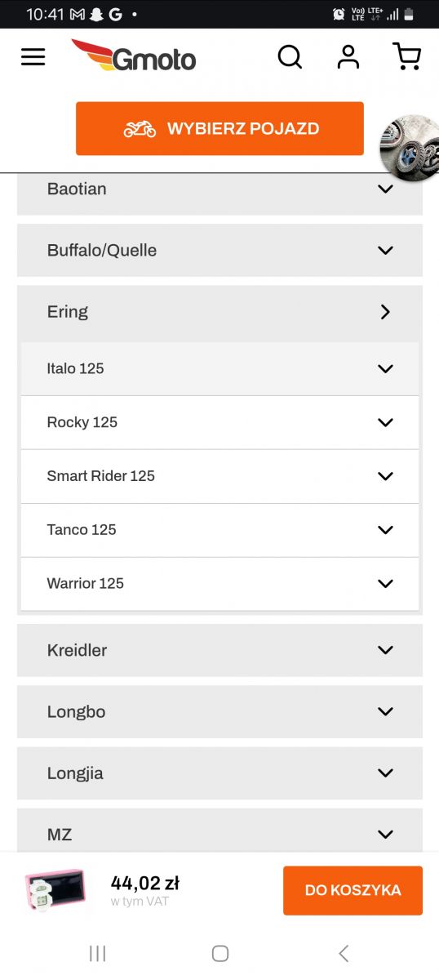Image resolution: width=439 pixels, height=980 pixels.
Task: Tap the product thumbnail beside price
Action: click(55, 890)
